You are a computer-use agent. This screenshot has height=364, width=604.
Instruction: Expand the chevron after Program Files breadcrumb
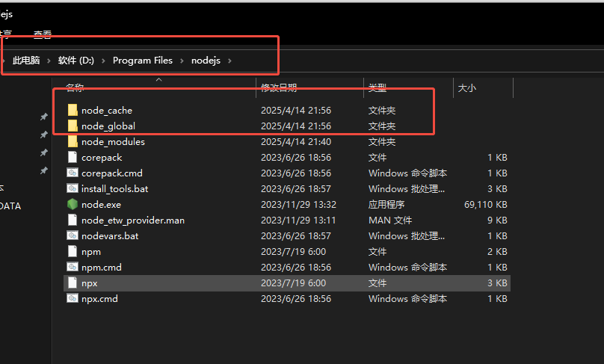182,61
